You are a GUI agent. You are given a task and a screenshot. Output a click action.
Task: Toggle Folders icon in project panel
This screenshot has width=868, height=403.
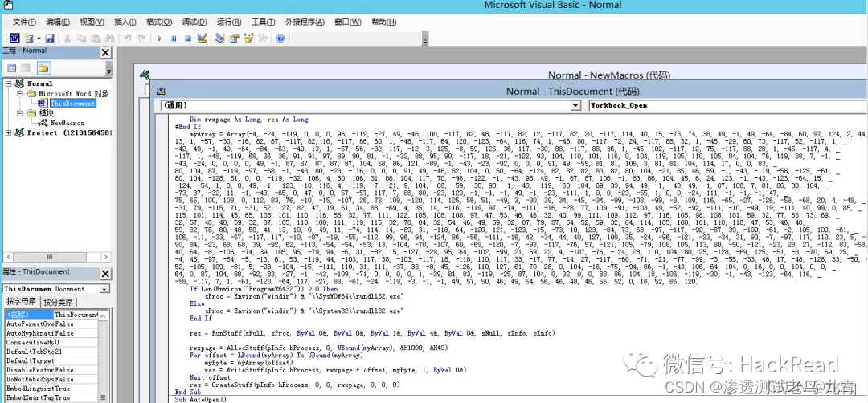(43, 68)
